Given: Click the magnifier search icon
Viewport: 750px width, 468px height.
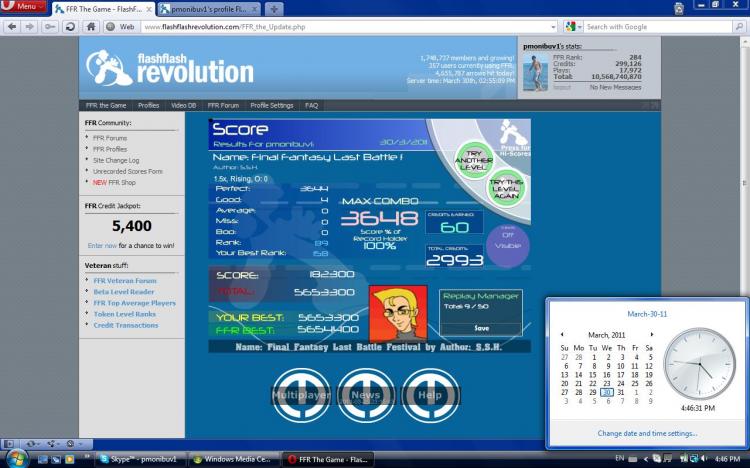Looking at the screenshot, I should [x=739, y=27].
